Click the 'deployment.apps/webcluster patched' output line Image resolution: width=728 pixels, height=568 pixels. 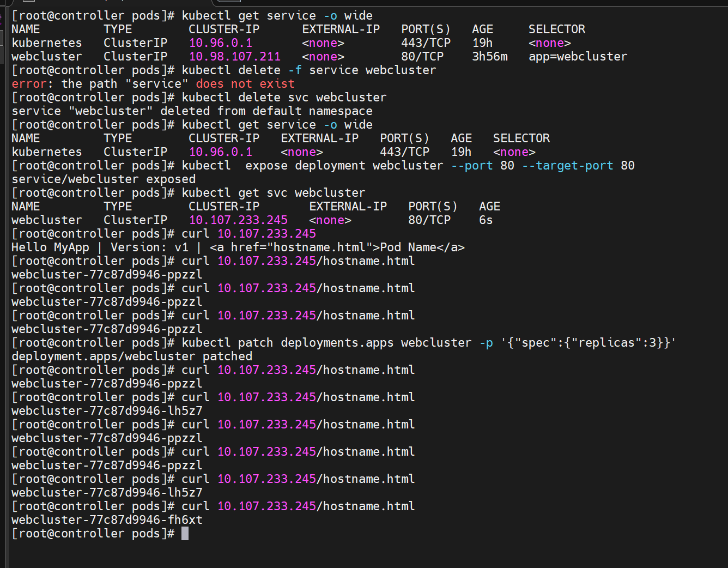[132, 356]
